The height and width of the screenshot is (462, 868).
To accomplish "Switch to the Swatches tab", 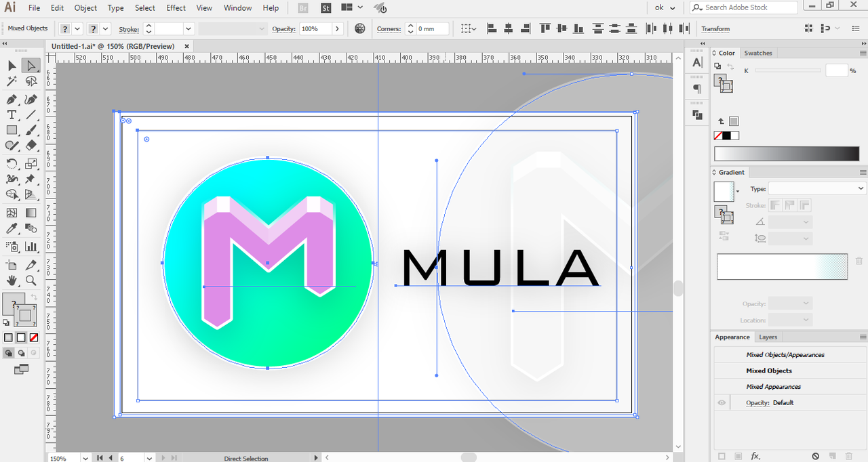I will tap(758, 53).
